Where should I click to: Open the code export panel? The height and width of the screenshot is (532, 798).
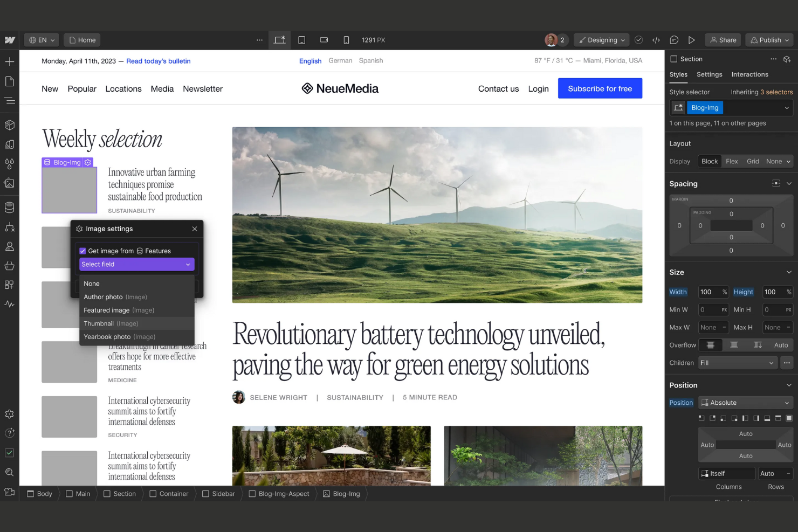click(x=656, y=40)
